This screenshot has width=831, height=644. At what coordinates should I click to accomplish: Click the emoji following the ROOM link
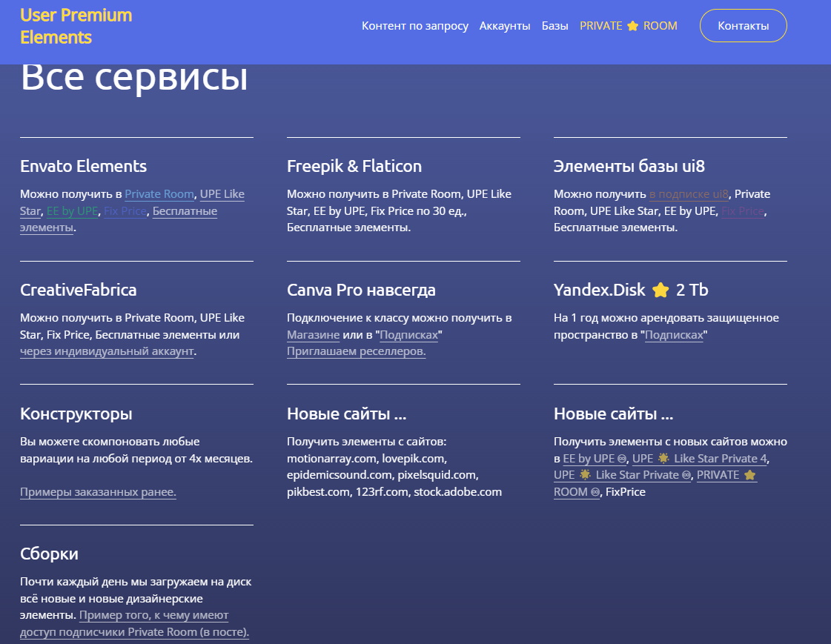click(594, 492)
